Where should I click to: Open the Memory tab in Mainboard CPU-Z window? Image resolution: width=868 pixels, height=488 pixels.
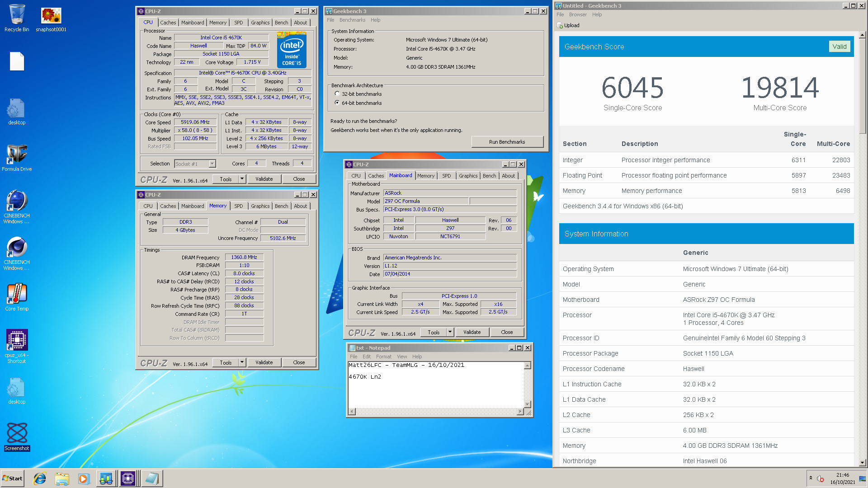[x=426, y=176]
